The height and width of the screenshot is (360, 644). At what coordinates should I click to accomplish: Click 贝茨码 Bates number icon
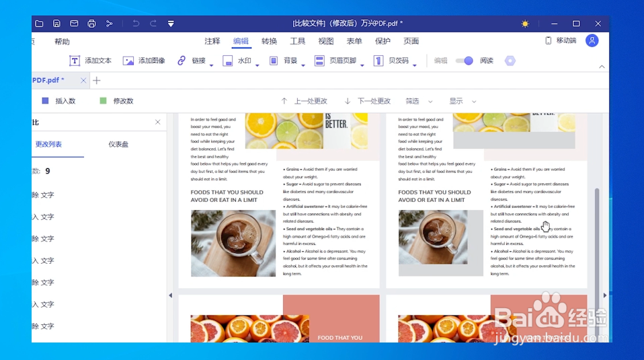(x=378, y=61)
